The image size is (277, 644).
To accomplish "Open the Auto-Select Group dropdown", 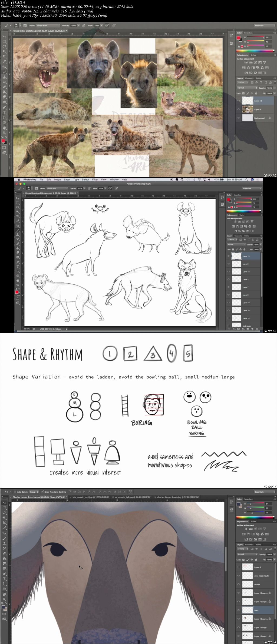I will click(x=34, y=492).
